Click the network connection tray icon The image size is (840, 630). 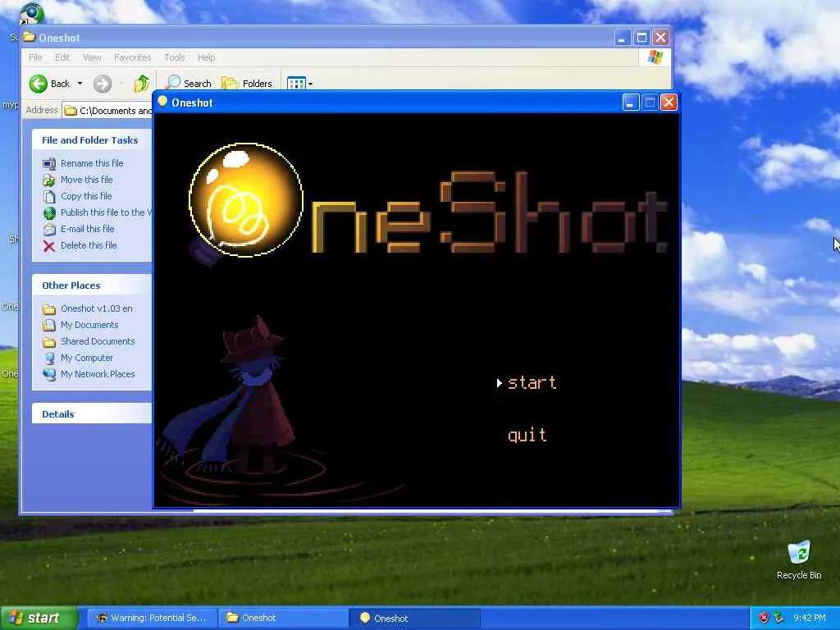click(778, 618)
